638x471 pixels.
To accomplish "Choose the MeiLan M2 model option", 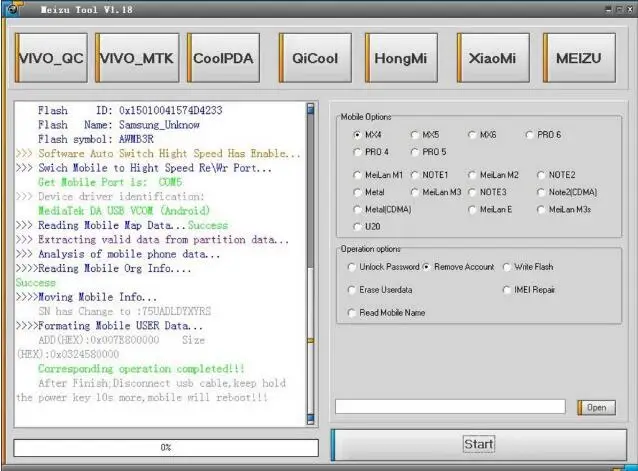I will pos(472,175).
